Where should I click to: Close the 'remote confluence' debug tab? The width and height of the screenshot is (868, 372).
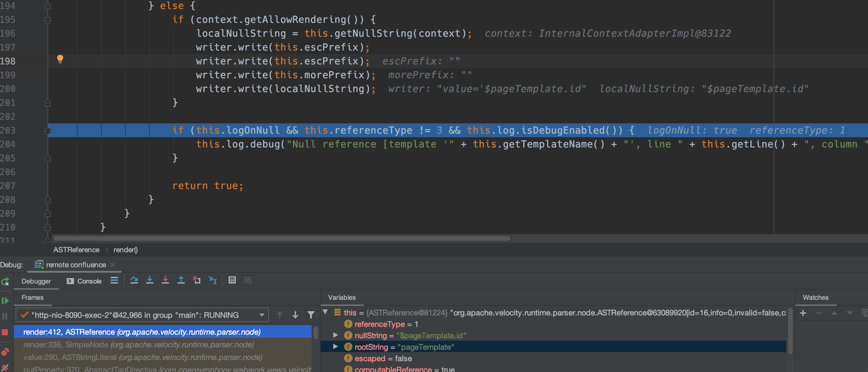(112, 265)
